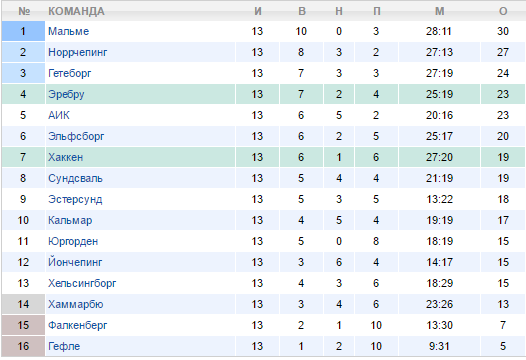Click the КОМАНДА column header
The width and height of the screenshot is (526, 360).
coord(76,11)
